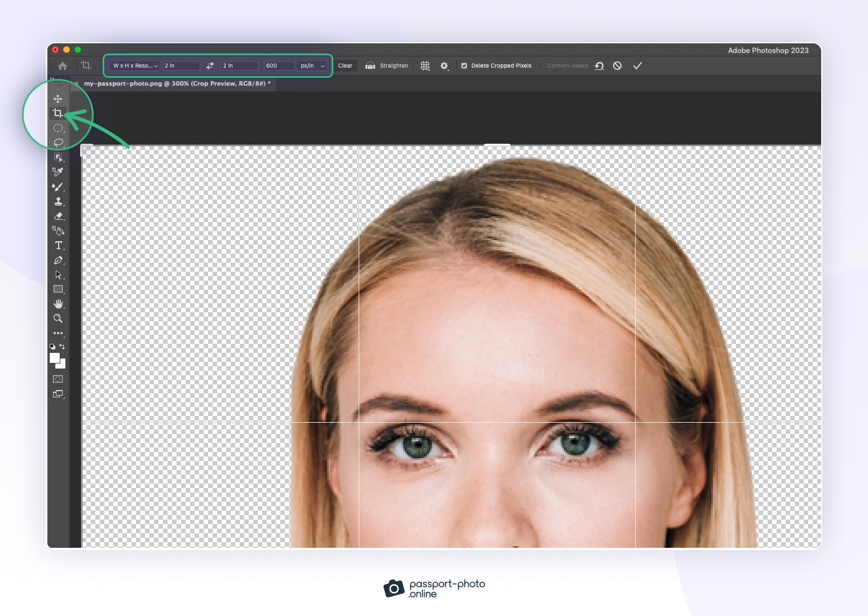This screenshot has height=616, width=868.
Task: Open the crop overlay grid options
Action: pyautogui.click(x=425, y=66)
